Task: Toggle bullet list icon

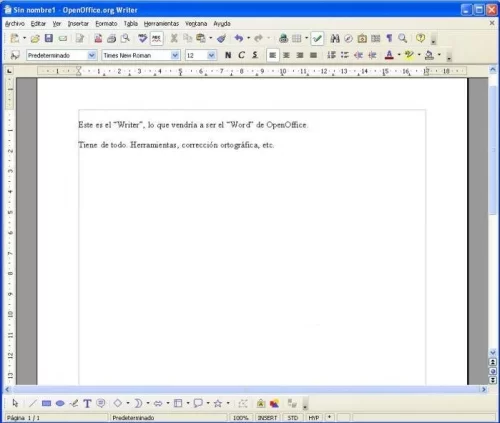Action: point(345,55)
